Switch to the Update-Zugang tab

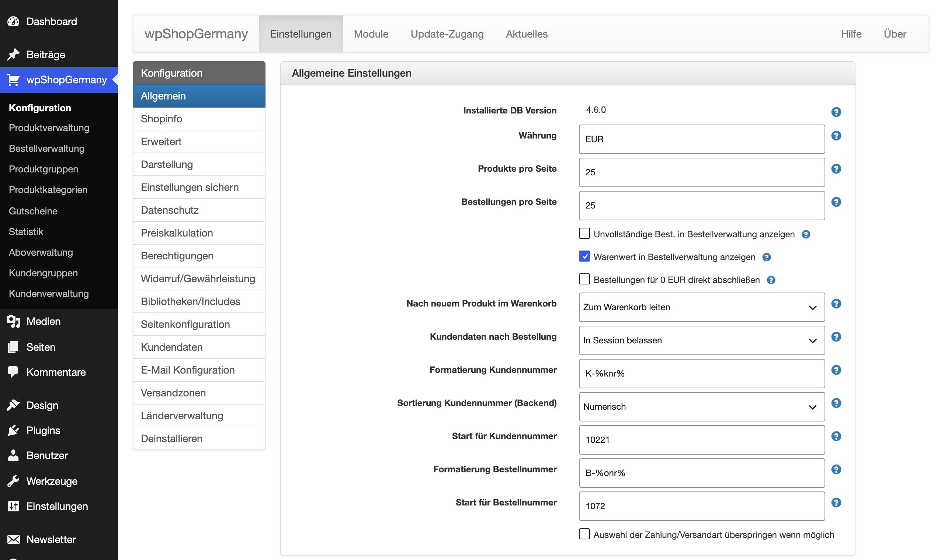(x=447, y=34)
